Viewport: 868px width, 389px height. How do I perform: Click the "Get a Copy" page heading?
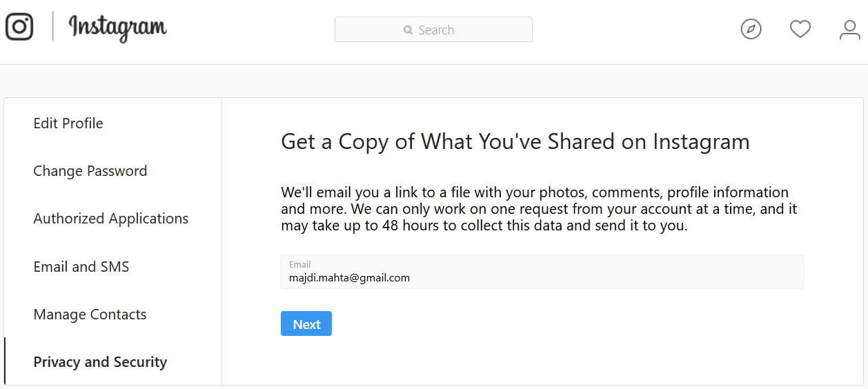pos(515,141)
